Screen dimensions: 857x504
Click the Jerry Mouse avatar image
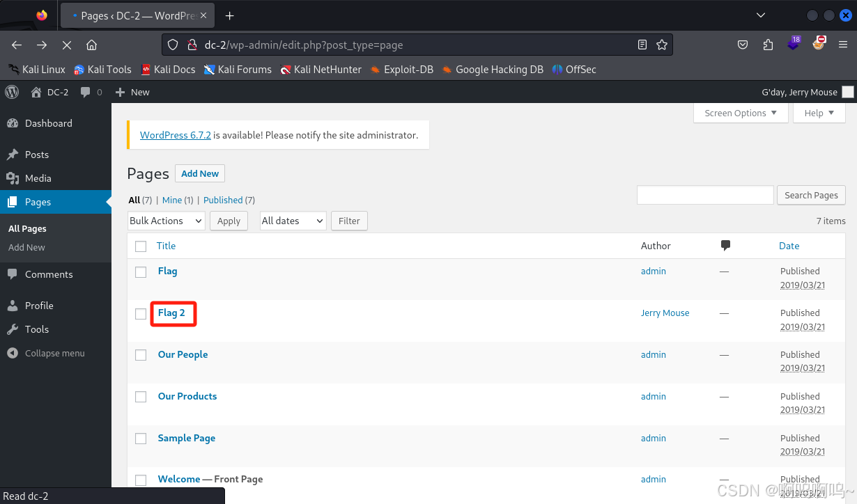pos(847,92)
